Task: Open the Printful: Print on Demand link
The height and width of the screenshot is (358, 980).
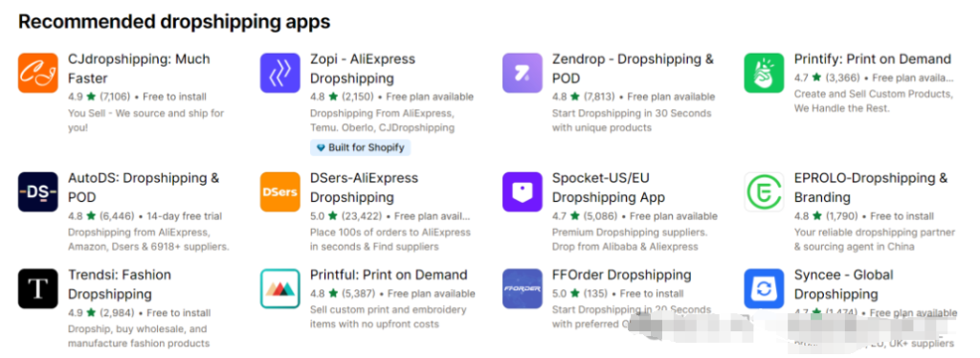Action: 389,275
